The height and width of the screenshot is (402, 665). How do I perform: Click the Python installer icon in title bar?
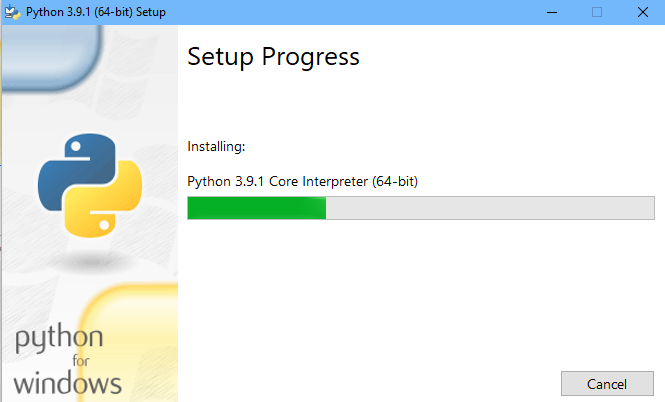12,12
